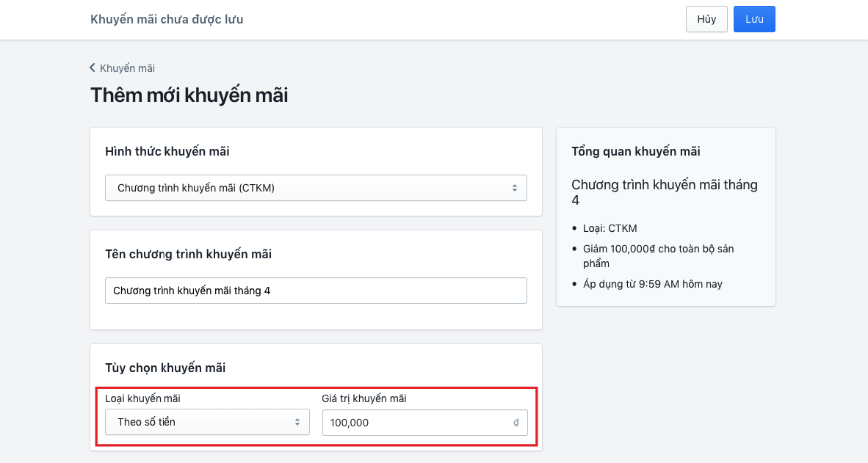Click the stepper arrows on "Theo số tiền"
This screenshot has height=463, width=868.
299,422
